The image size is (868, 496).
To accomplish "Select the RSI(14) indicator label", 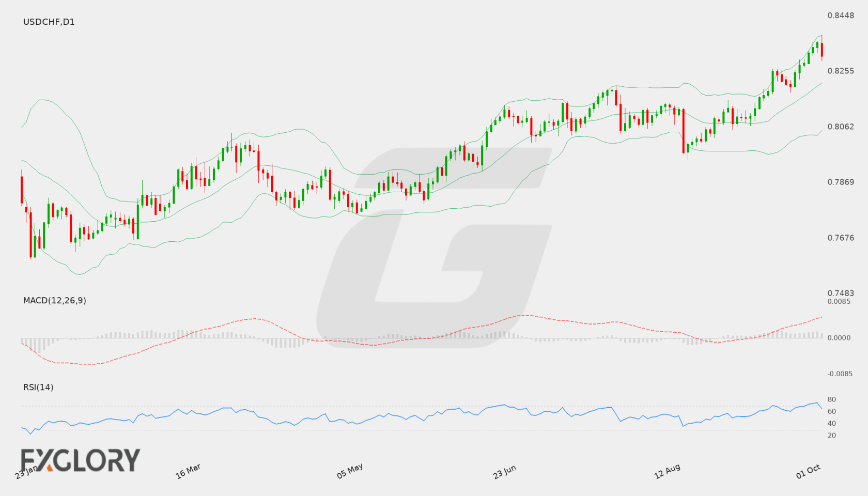I will click(38, 387).
